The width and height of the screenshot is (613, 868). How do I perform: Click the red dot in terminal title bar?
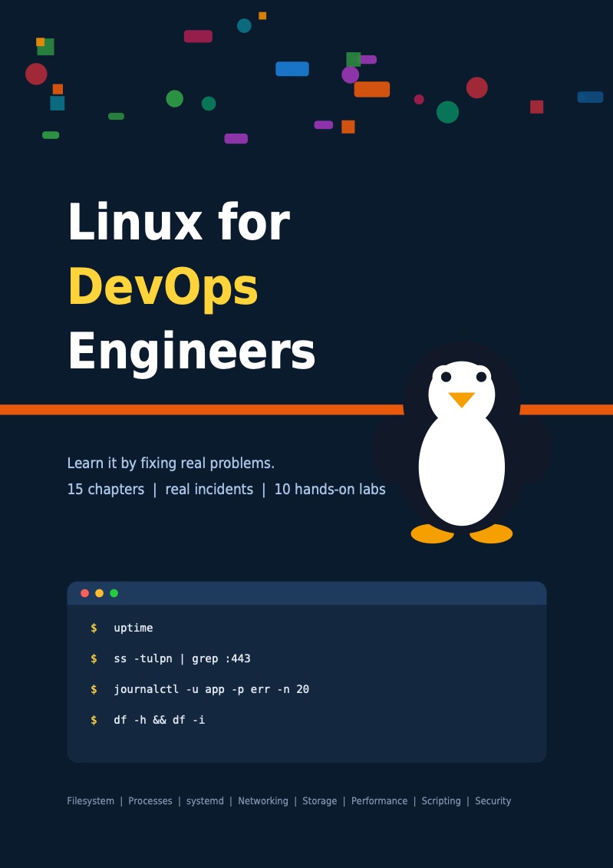click(84, 593)
